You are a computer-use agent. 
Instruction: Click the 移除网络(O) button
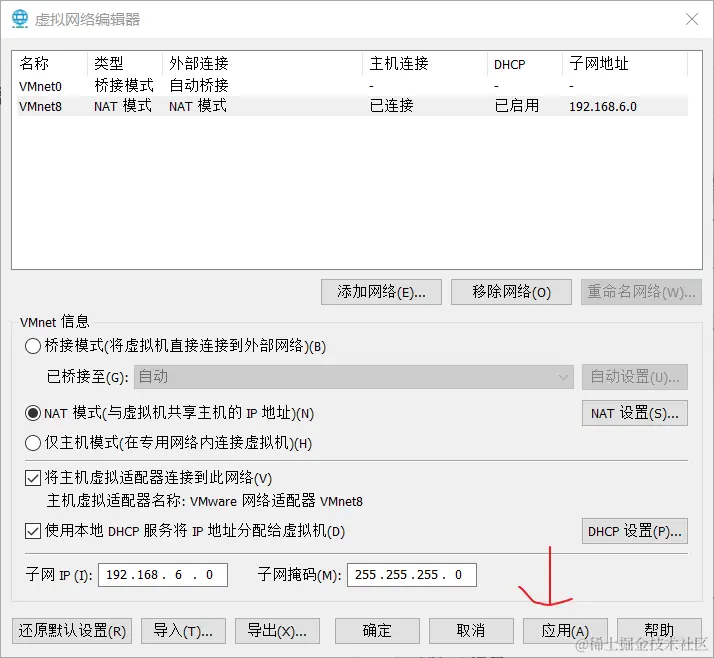(511, 292)
